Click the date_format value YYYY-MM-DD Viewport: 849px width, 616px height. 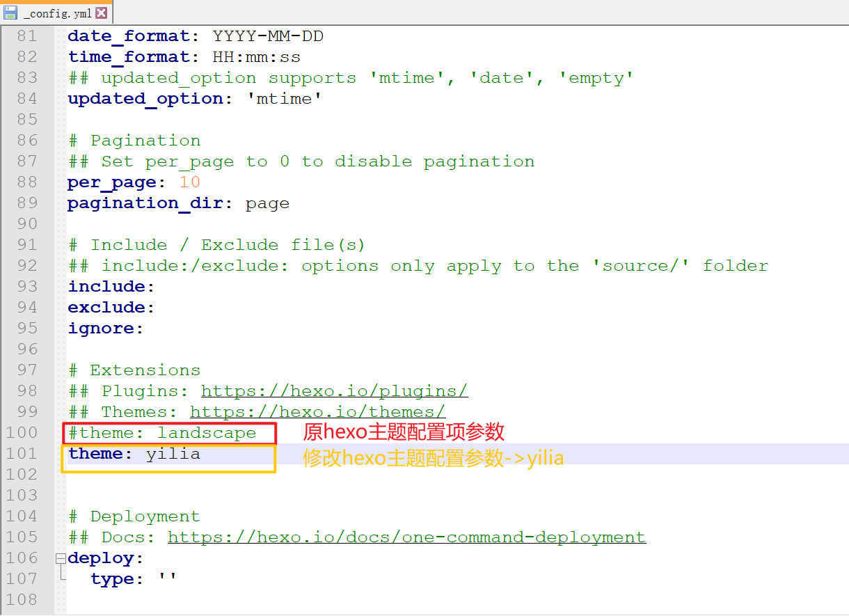coord(268,36)
